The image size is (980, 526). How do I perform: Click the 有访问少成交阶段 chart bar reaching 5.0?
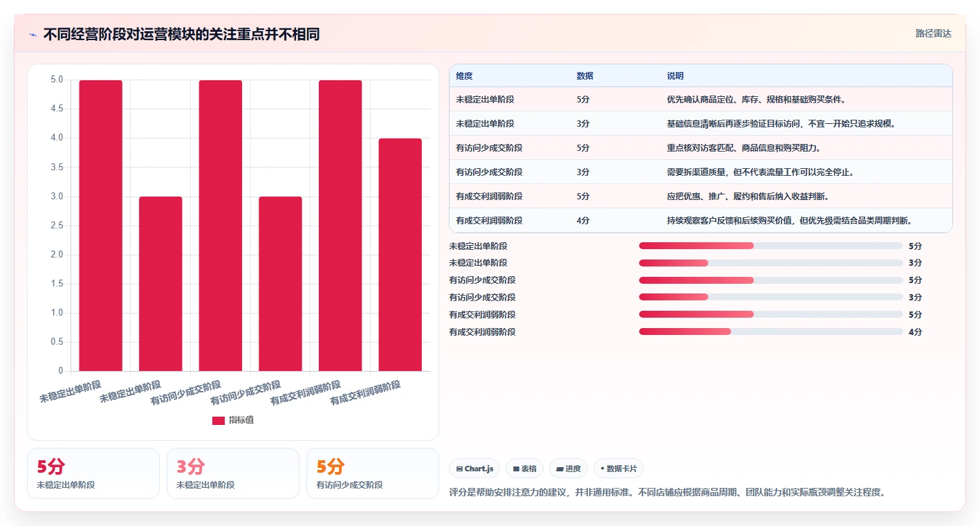[x=221, y=226]
